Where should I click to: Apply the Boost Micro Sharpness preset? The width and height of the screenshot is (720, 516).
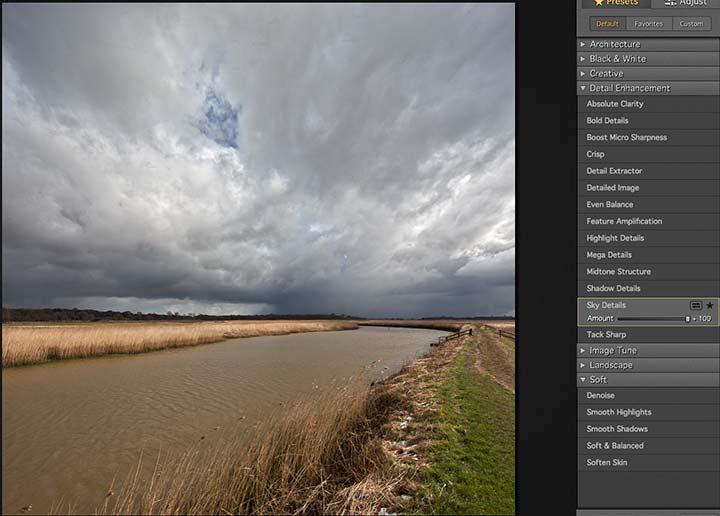click(648, 137)
